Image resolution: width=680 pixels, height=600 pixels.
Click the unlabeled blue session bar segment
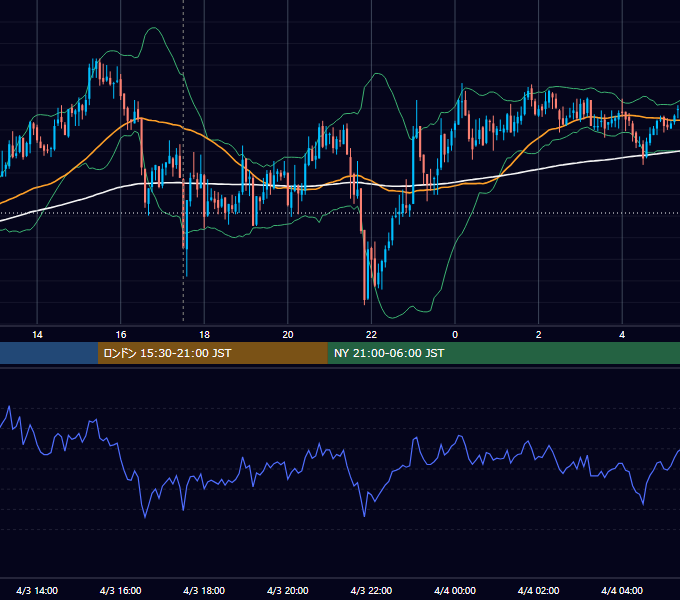point(49,353)
